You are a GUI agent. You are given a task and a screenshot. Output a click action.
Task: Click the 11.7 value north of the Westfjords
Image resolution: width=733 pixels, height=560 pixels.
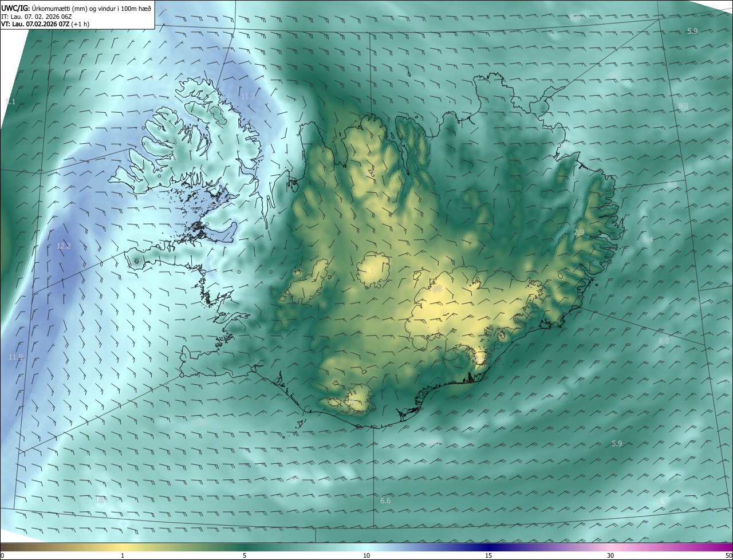coord(247,97)
